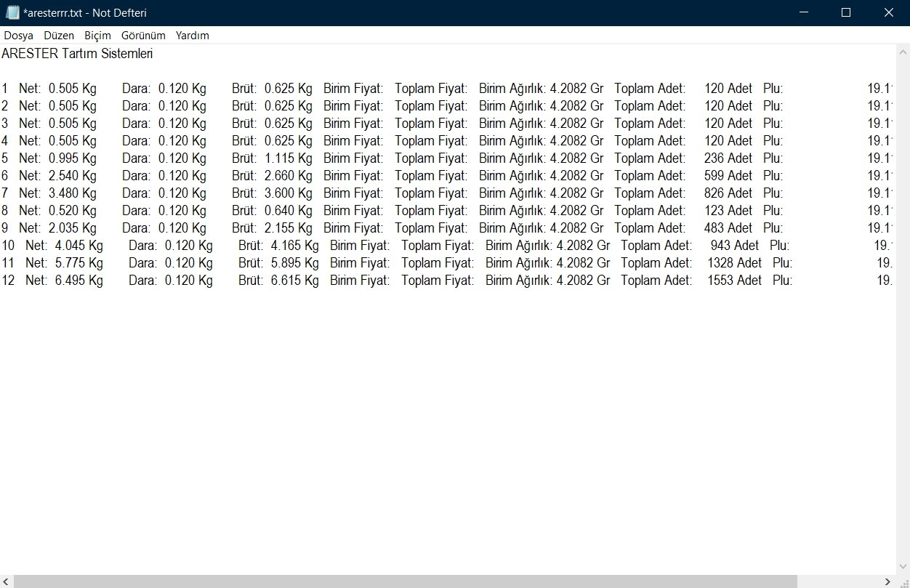Open the Düzen menu
This screenshot has height=588, width=910.
coord(59,35)
